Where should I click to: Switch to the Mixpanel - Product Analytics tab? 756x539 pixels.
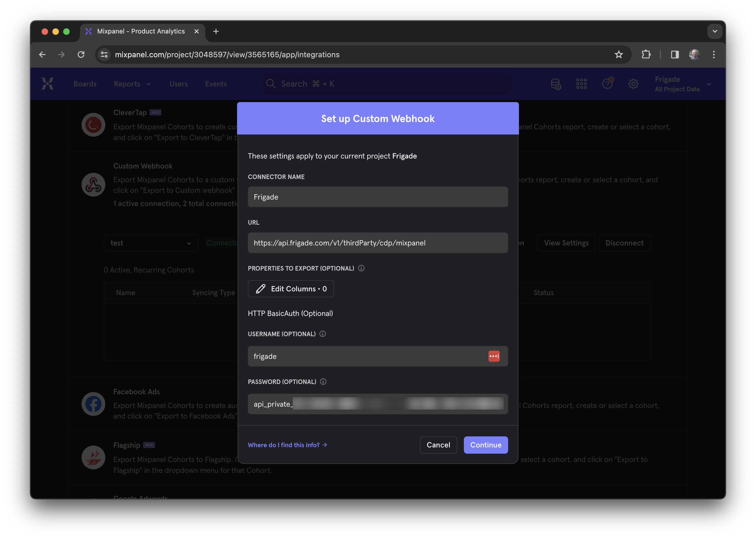pyautogui.click(x=141, y=31)
